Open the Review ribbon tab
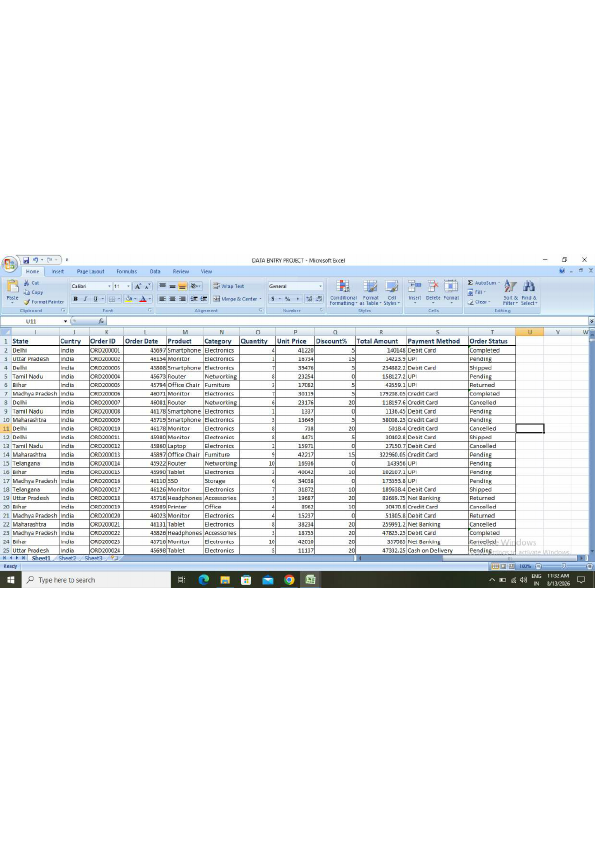The image size is (595, 842). point(181,271)
